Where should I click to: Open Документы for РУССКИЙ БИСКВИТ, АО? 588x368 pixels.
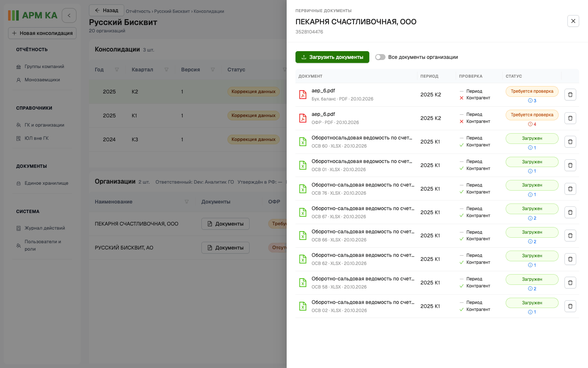[225, 248]
